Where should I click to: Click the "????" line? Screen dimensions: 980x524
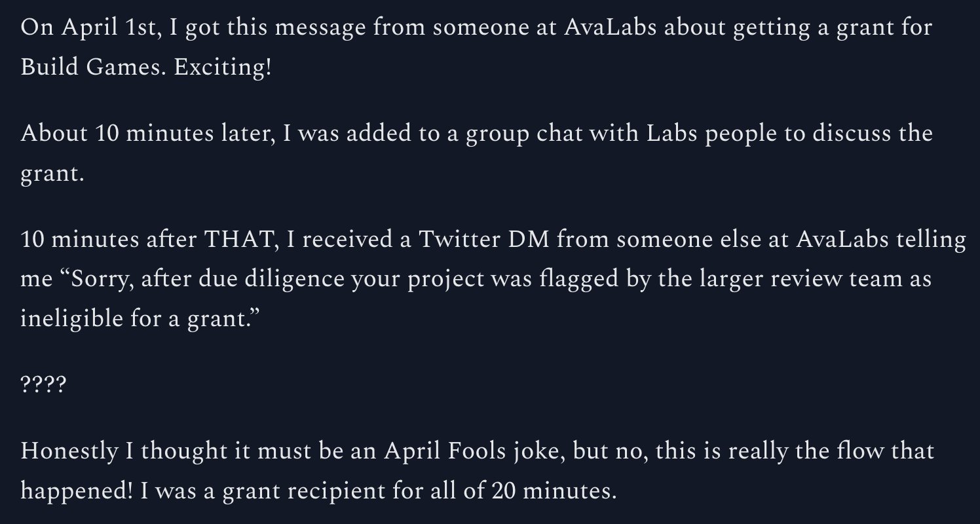point(43,385)
